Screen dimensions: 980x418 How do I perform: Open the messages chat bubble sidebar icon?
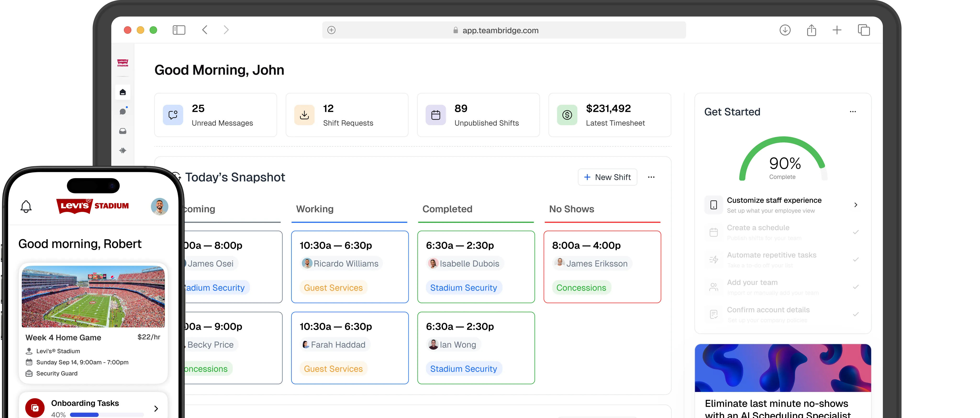[122, 112]
